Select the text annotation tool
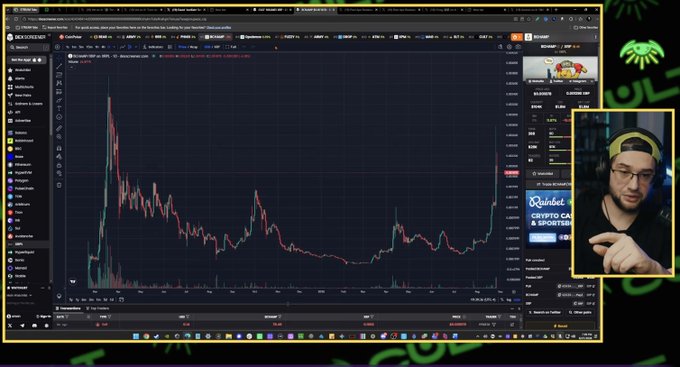The height and width of the screenshot is (367, 680). pos(59,108)
